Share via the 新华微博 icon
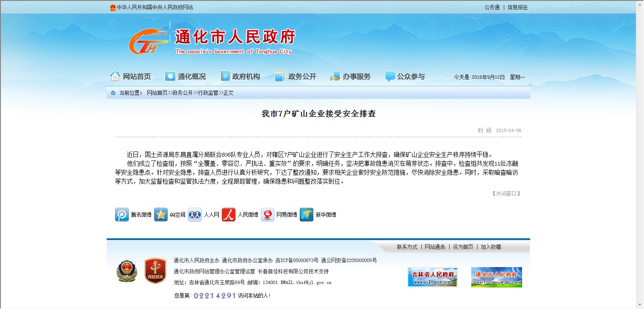The image size is (644, 309). [x=307, y=215]
